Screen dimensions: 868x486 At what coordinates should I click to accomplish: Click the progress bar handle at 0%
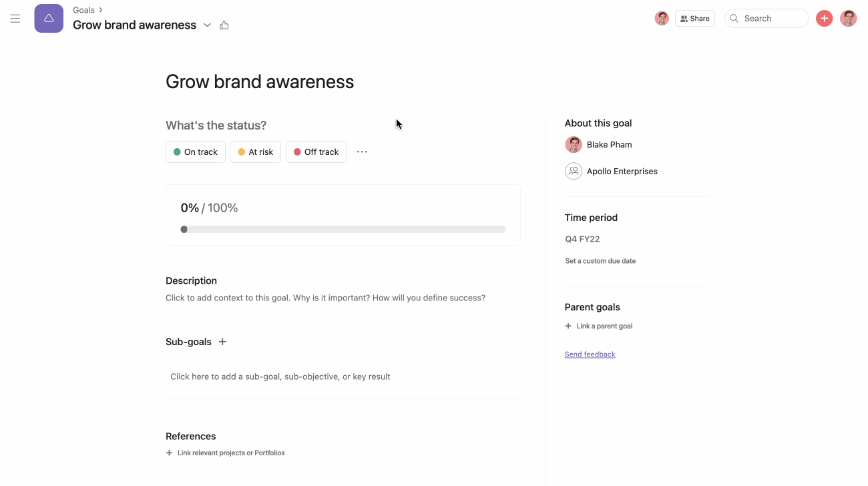184,230
